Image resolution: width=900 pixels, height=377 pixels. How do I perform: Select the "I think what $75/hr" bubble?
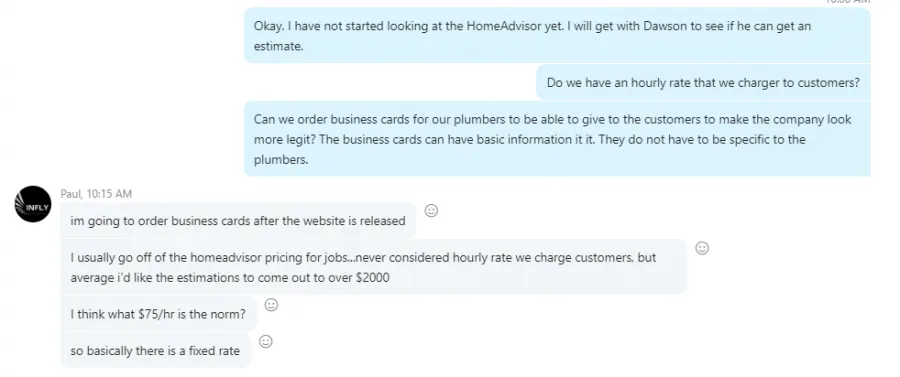158,314
